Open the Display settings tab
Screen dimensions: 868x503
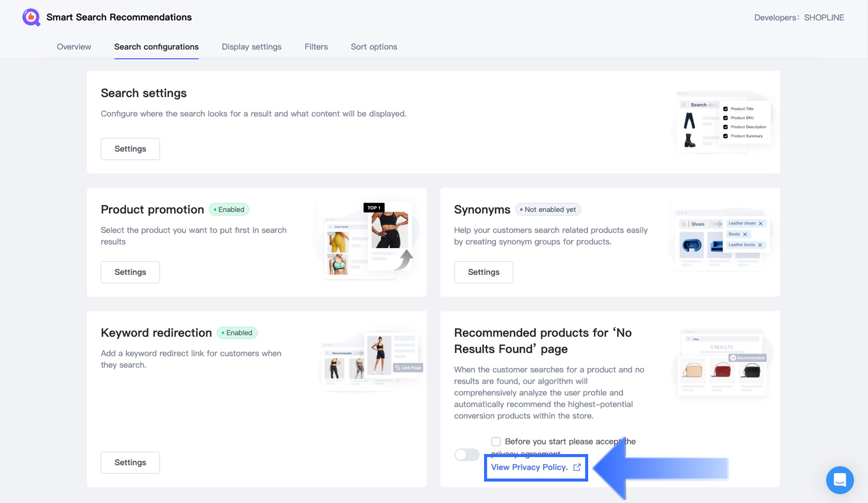point(251,47)
